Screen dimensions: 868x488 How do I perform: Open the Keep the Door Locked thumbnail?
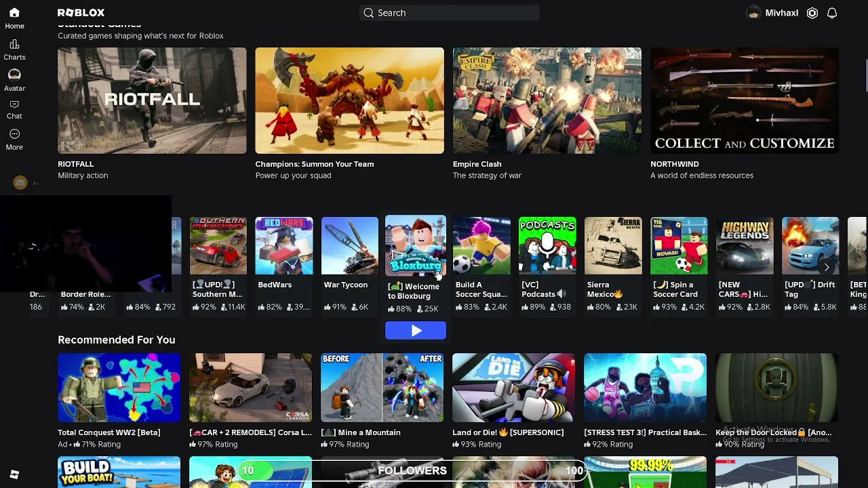777,388
